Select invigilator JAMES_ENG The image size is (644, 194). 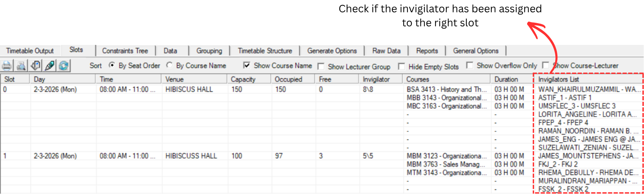(x=589, y=140)
